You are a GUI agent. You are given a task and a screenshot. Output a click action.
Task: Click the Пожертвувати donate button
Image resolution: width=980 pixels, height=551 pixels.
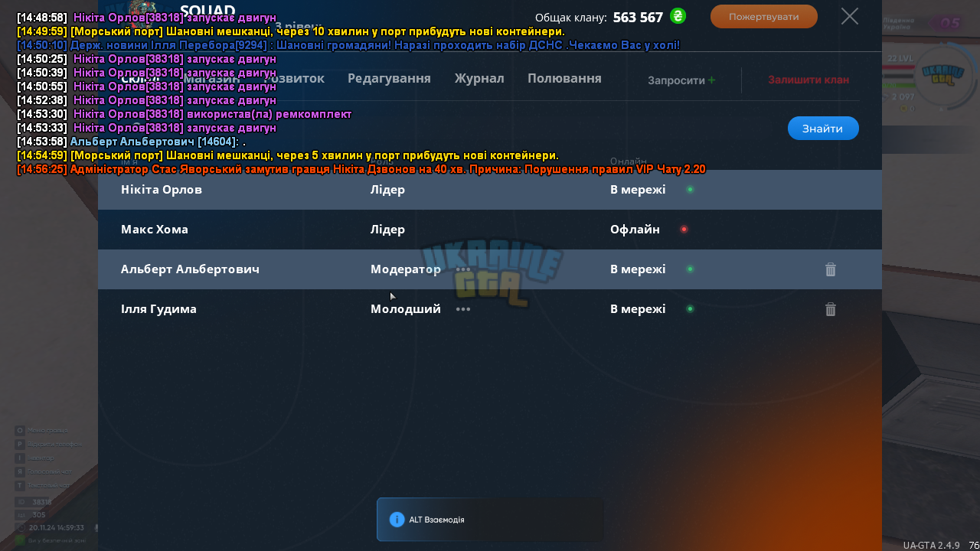point(763,17)
